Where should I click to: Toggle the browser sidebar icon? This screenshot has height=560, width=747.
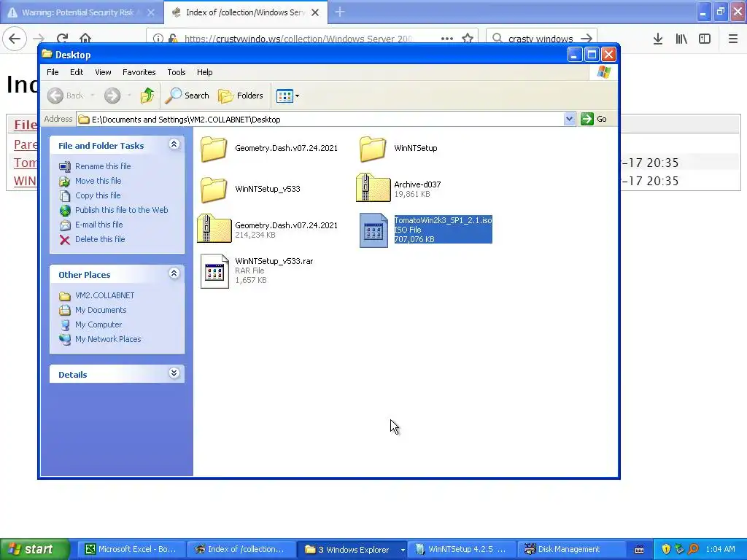pyautogui.click(x=705, y=39)
